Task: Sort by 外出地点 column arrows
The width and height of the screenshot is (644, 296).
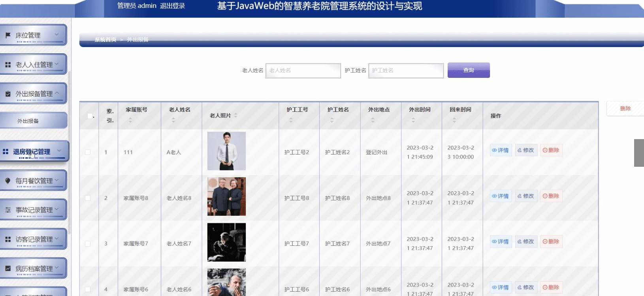Action: (x=373, y=120)
